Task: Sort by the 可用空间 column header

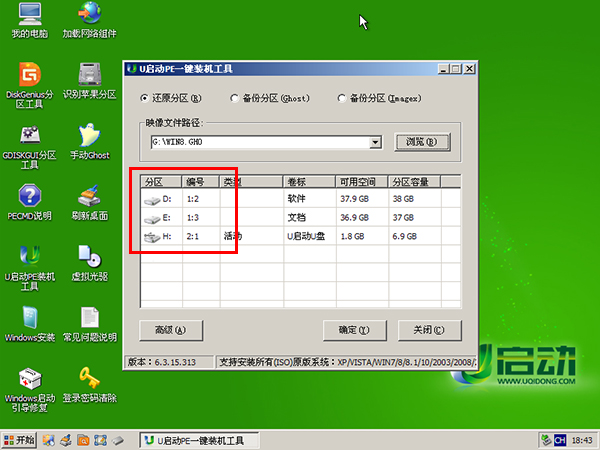Action: pos(362,182)
